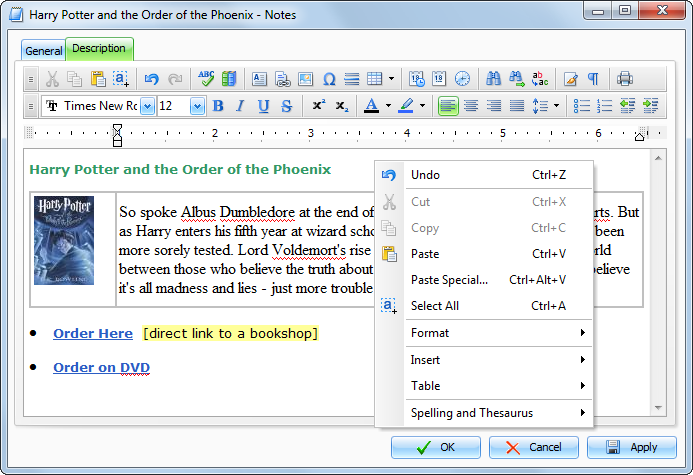Insert a text box icon
693x475 pixels.
click(x=259, y=79)
